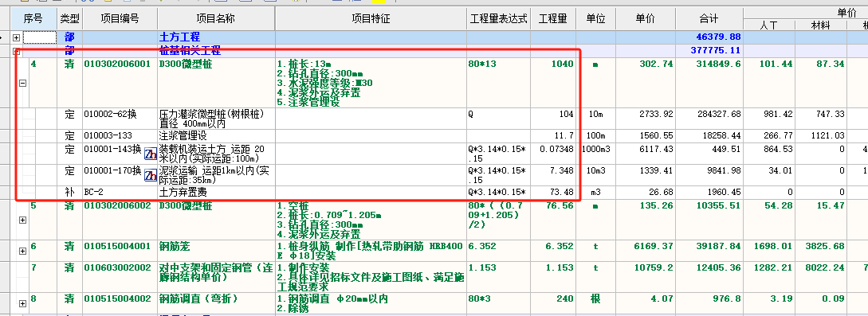This screenshot has height=316, width=868.
Task: Toggle the 桩基相关工程 section expander
Action: [16, 52]
